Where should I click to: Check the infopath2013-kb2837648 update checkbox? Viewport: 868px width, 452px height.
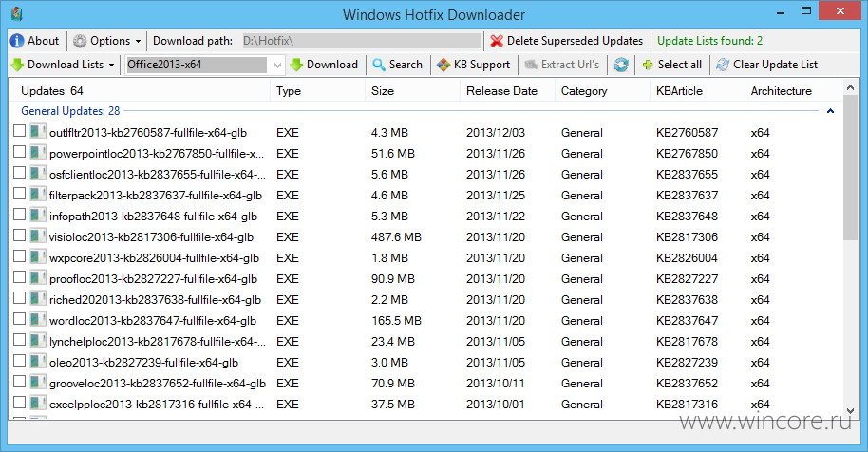(19, 214)
